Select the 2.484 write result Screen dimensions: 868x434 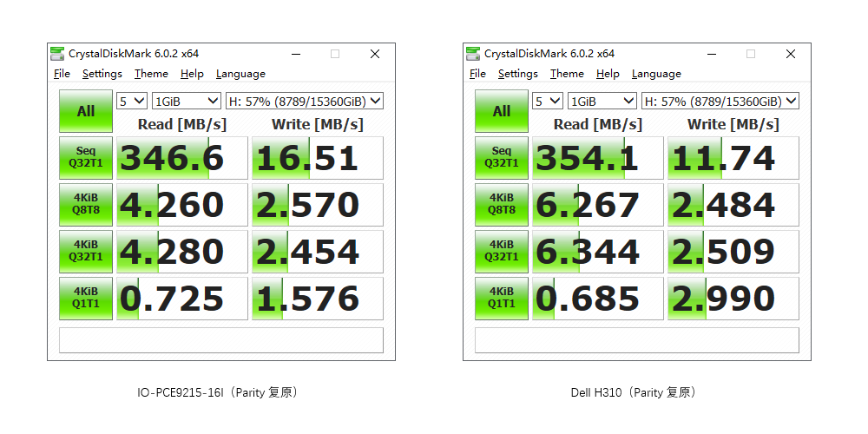[x=733, y=205]
